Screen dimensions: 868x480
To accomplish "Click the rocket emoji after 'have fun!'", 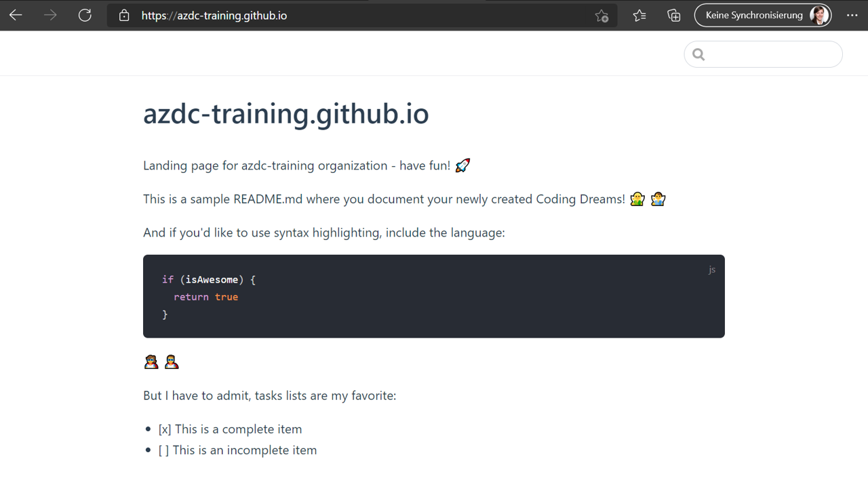I will (462, 165).
